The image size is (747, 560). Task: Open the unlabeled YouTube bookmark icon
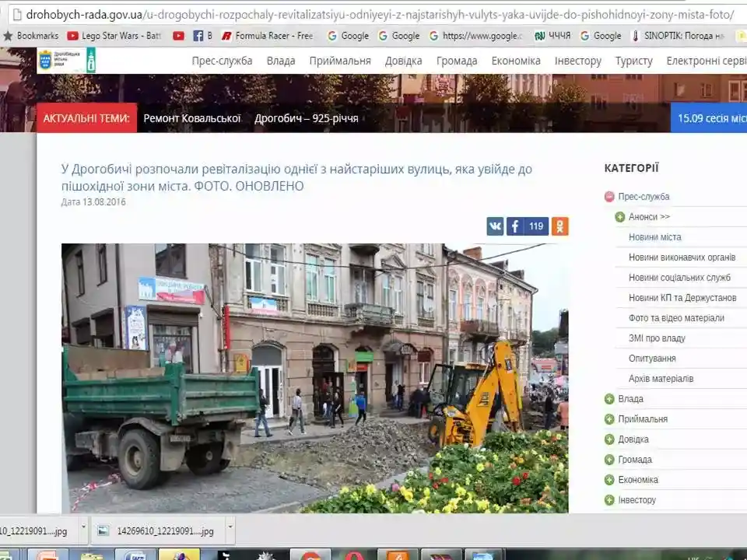(179, 36)
